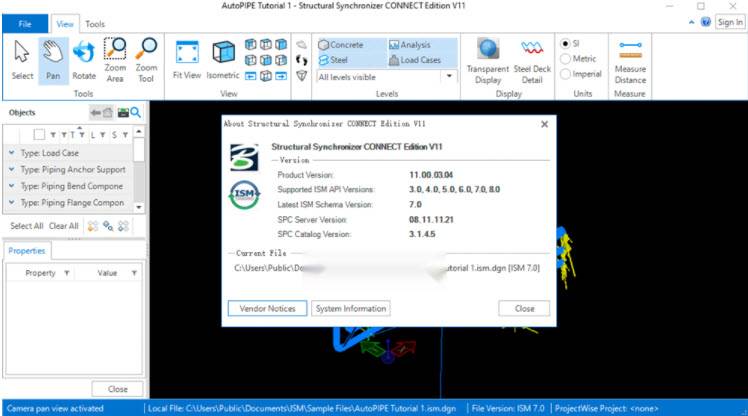The image size is (748, 416).
Task: Click the footprints walk icon
Action: pos(301,61)
